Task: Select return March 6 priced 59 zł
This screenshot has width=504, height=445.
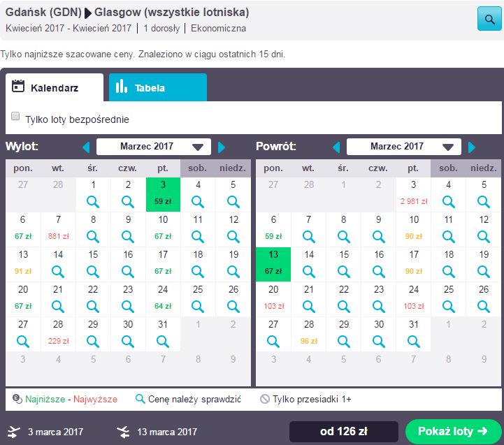Action: pos(273,229)
